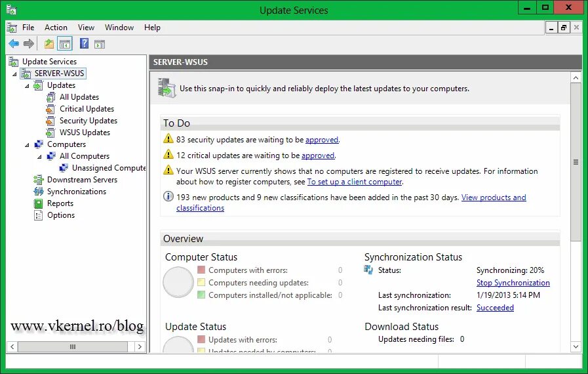Collapse the Updates tree node

click(x=27, y=86)
